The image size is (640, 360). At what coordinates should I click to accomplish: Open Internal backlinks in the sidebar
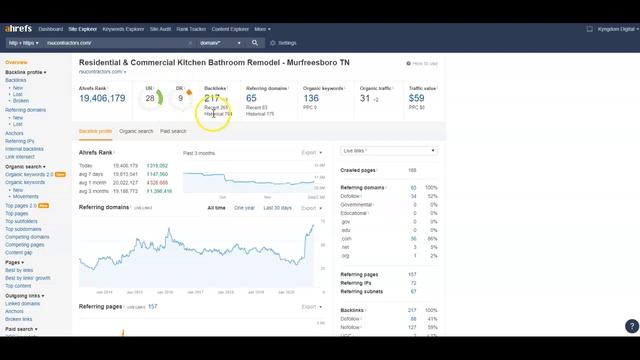click(24, 149)
